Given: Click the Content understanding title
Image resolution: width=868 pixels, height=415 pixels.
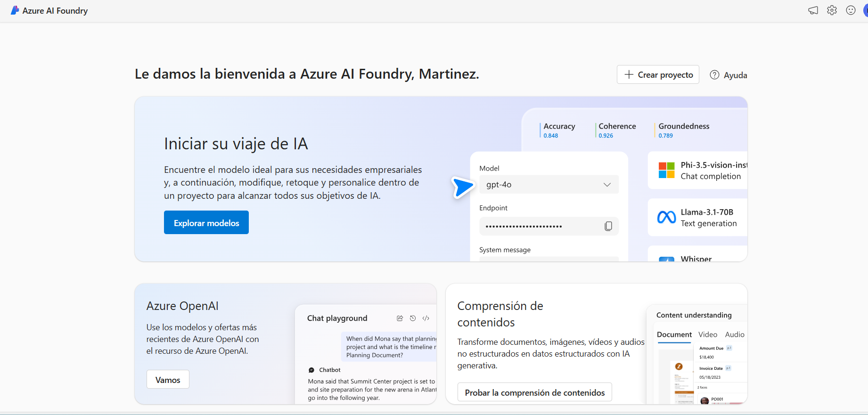Looking at the screenshot, I should pos(694,315).
